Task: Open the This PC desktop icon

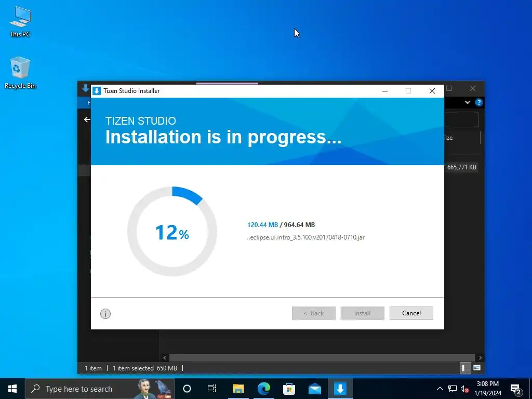Action: click(20, 21)
